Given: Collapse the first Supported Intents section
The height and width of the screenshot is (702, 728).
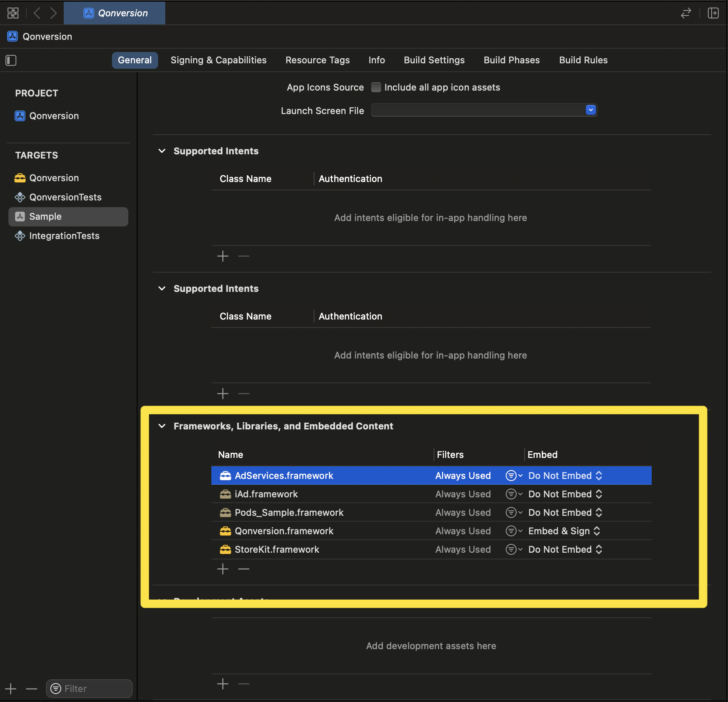Looking at the screenshot, I should pos(162,151).
